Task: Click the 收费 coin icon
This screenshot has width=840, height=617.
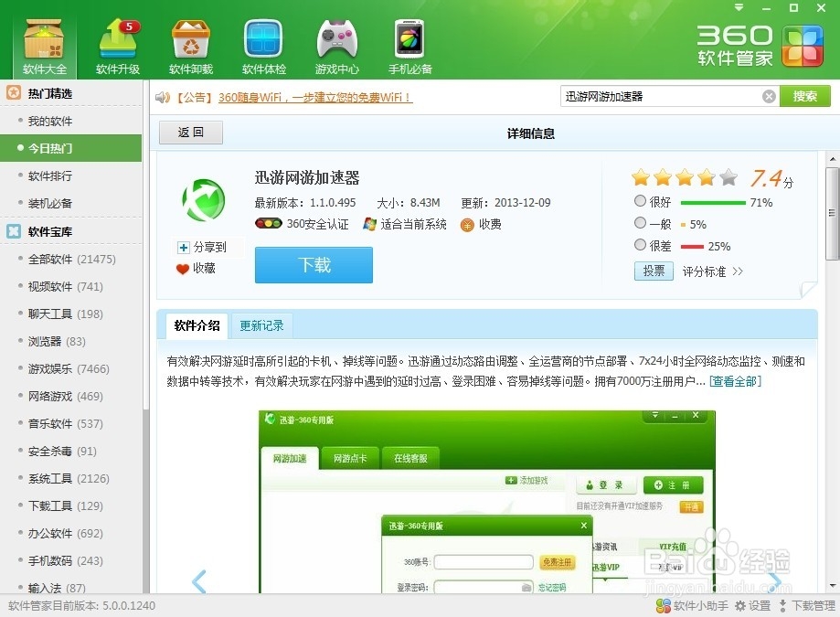Action: tap(467, 225)
